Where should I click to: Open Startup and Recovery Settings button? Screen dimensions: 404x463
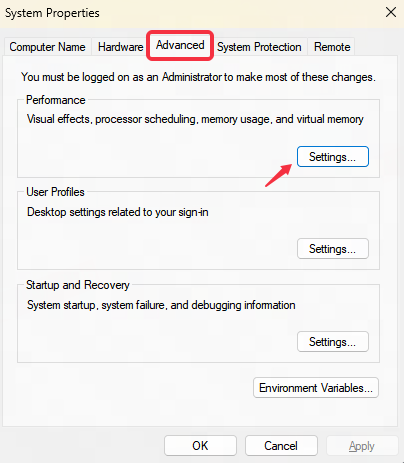click(333, 342)
